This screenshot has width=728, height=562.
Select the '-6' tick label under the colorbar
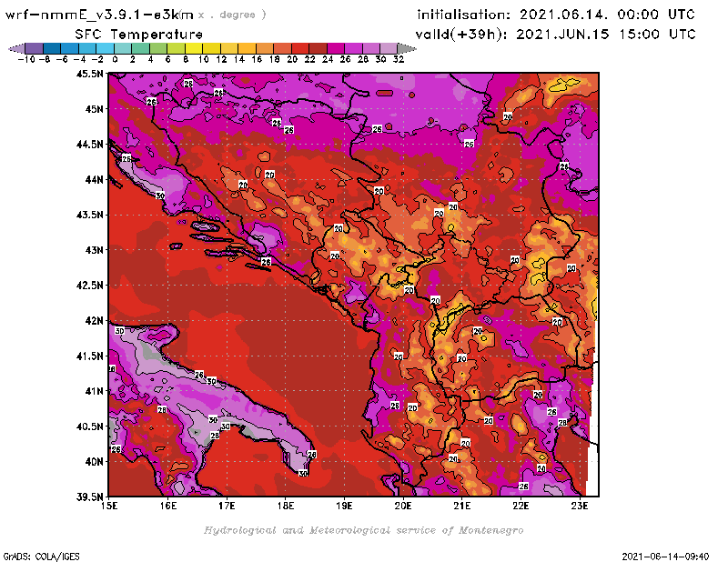(x=61, y=59)
